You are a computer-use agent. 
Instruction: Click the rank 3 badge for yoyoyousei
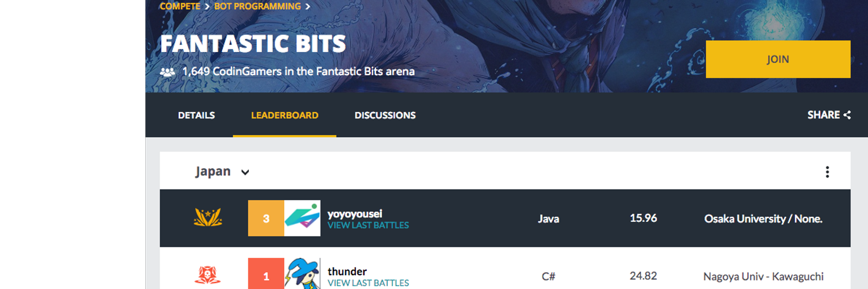[x=266, y=218]
